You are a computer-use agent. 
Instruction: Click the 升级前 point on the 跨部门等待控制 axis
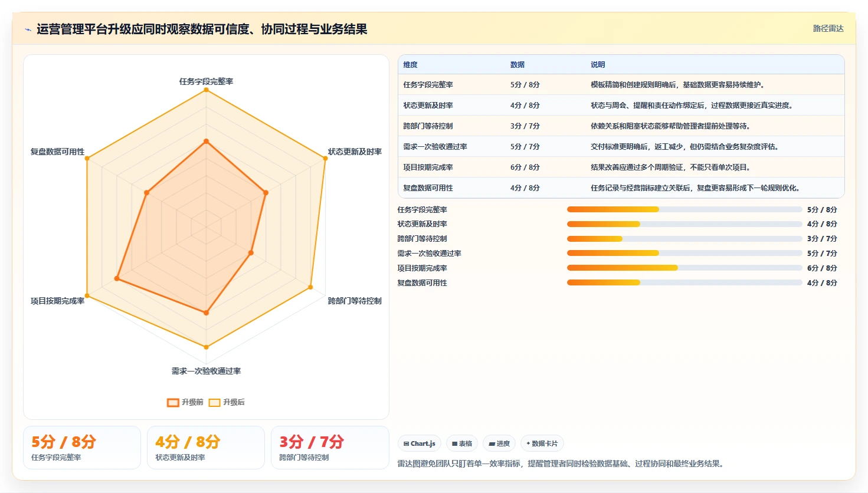pos(251,253)
